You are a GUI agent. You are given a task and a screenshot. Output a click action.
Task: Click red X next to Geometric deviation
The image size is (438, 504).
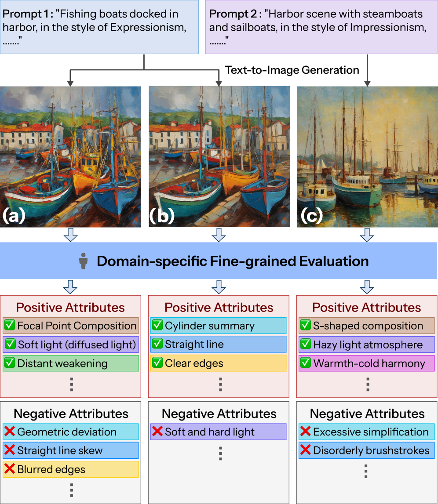tap(10, 431)
